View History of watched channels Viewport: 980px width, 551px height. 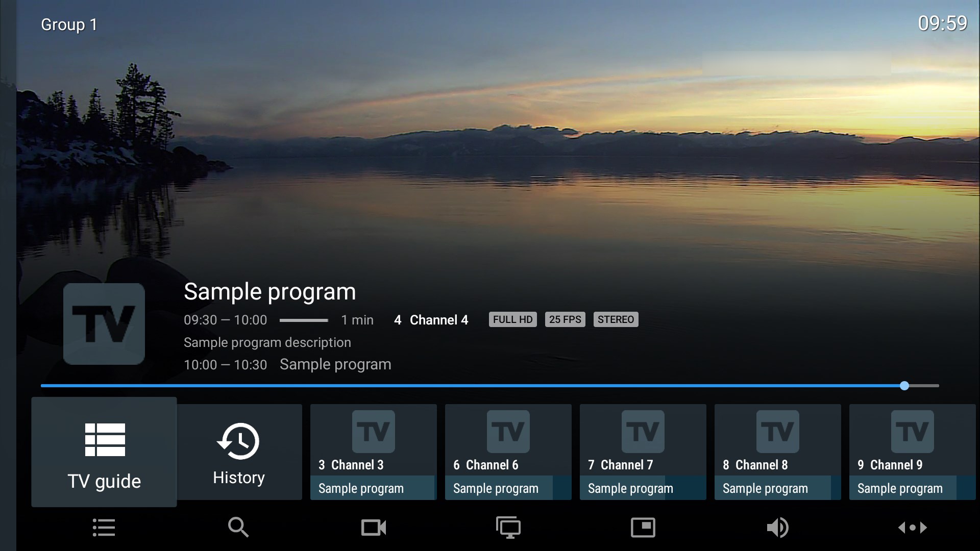coord(238,451)
